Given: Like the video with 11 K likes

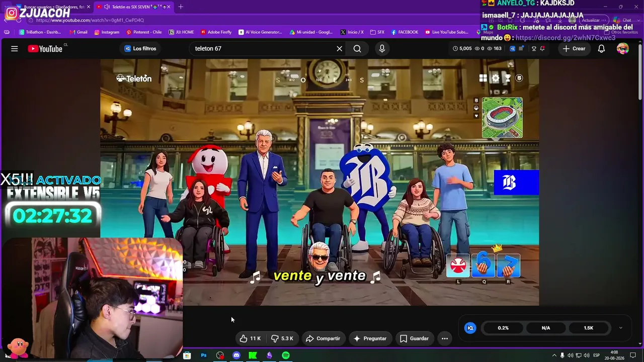Looking at the screenshot, I should (x=250, y=338).
